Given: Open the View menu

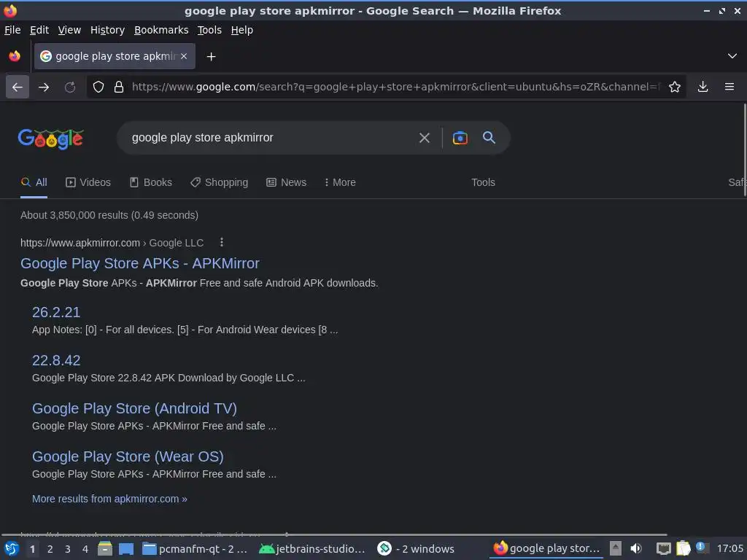Looking at the screenshot, I should tap(69, 30).
